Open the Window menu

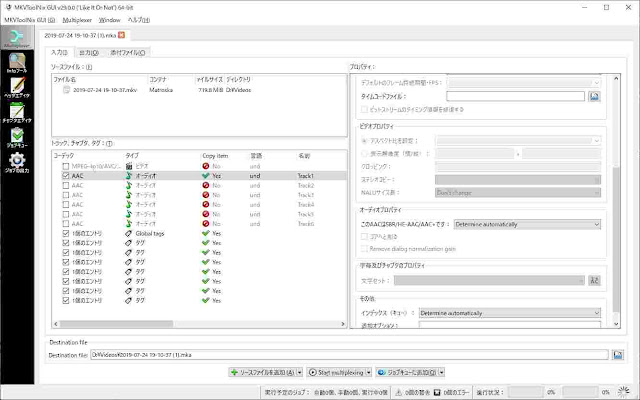(109, 20)
